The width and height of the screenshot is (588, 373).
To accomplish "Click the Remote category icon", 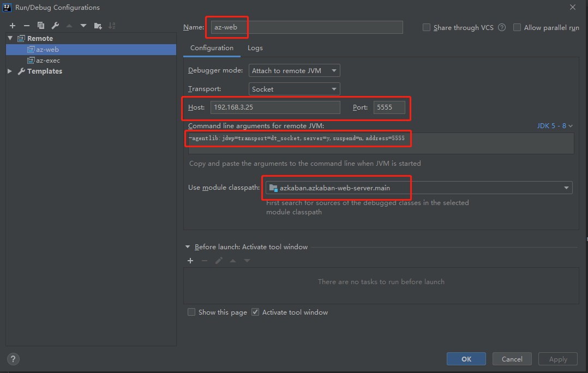I will [21, 38].
